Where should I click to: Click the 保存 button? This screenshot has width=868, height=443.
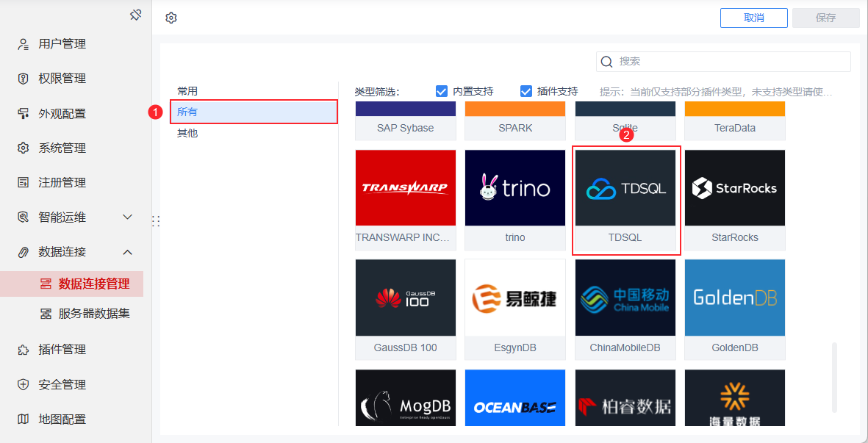(826, 18)
